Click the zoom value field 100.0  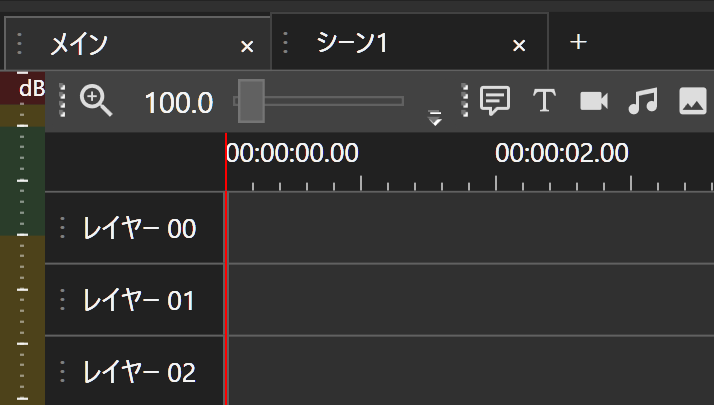178,101
